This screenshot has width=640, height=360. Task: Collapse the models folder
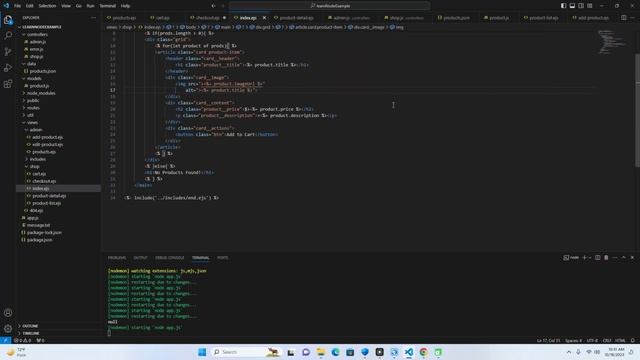pyautogui.click(x=34, y=78)
